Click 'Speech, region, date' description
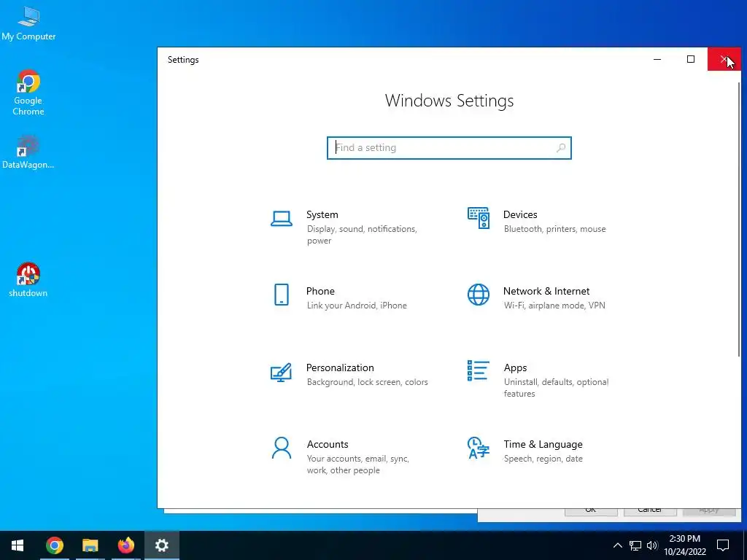The width and height of the screenshot is (747, 560). (543, 459)
